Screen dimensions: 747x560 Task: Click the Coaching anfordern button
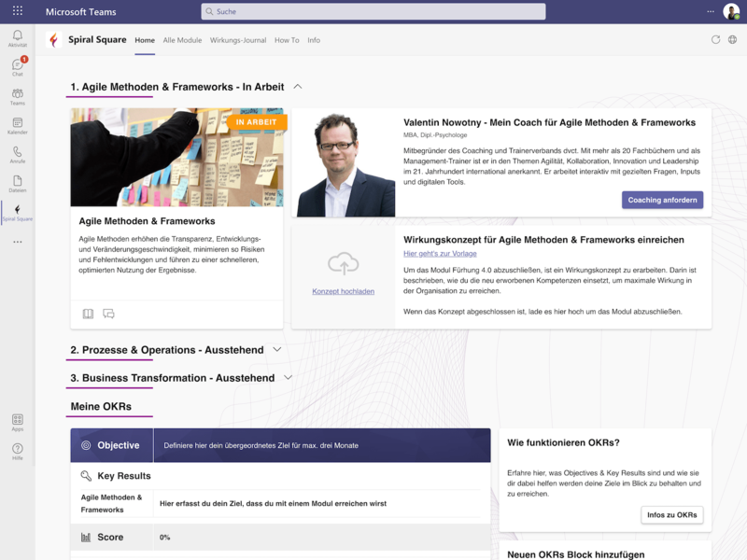(x=662, y=200)
